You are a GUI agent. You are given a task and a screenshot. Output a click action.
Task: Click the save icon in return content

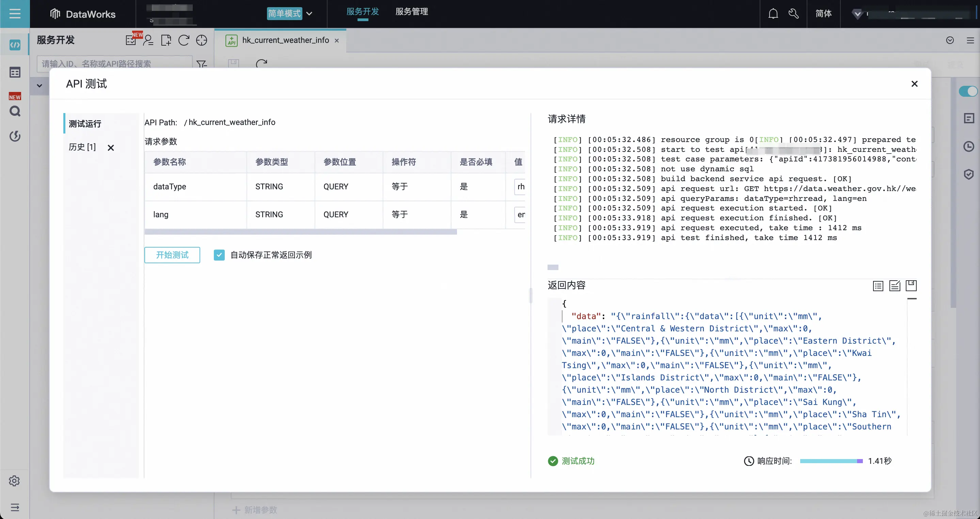click(x=911, y=285)
